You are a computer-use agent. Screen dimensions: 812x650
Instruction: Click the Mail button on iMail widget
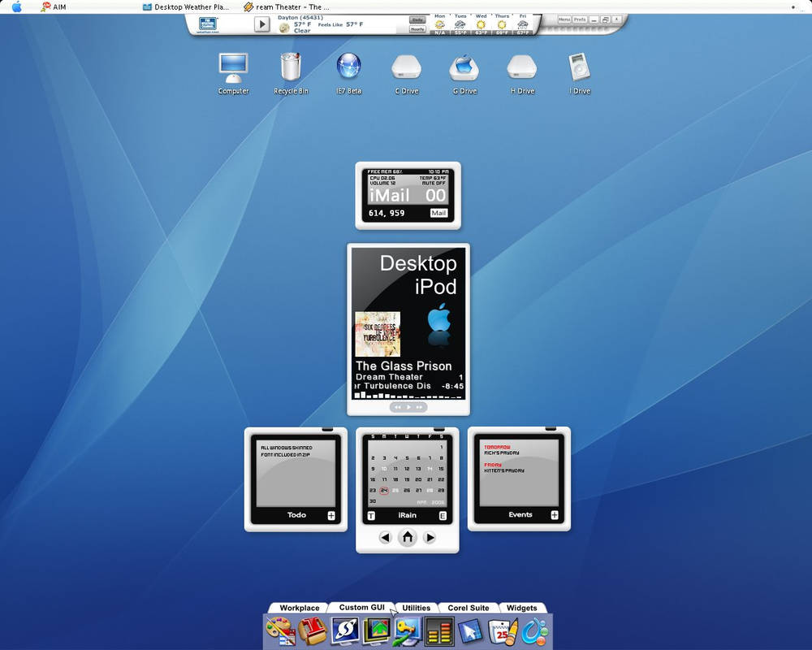coord(438,213)
